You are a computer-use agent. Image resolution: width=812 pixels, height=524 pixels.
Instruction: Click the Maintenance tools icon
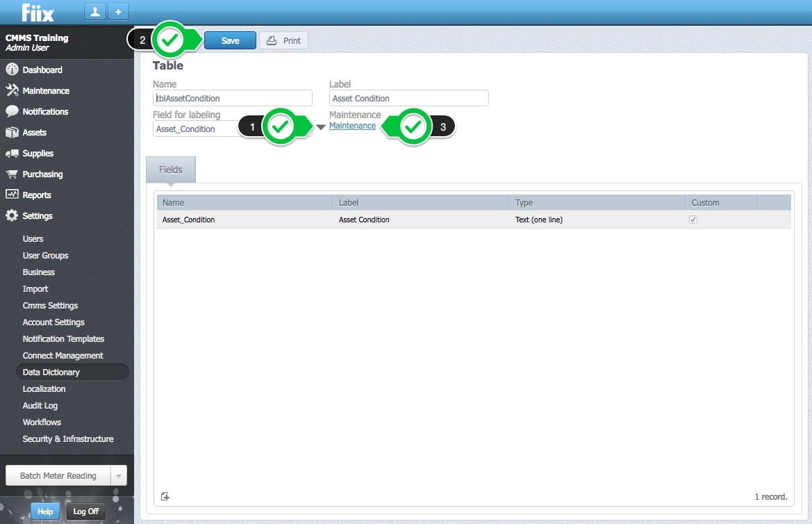(12, 90)
